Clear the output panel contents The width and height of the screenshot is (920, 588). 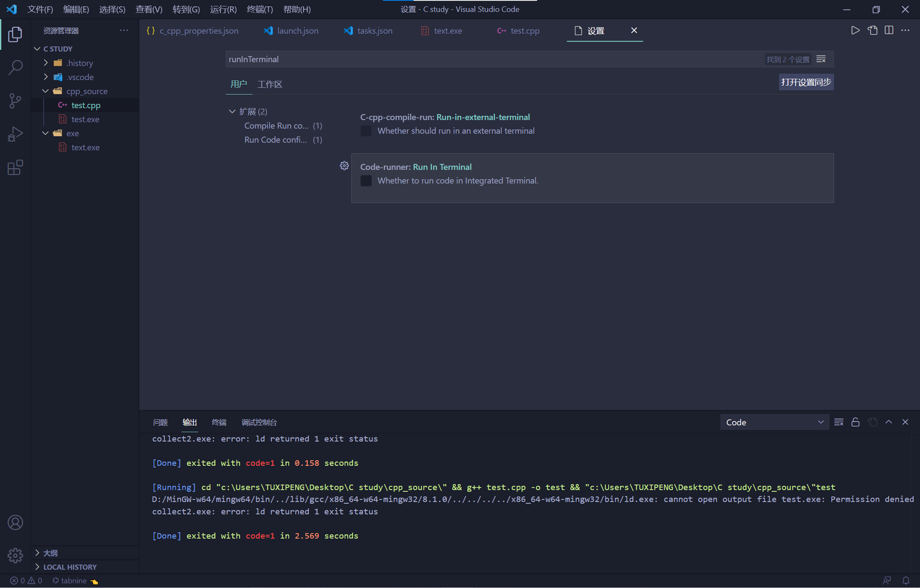(x=839, y=422)
